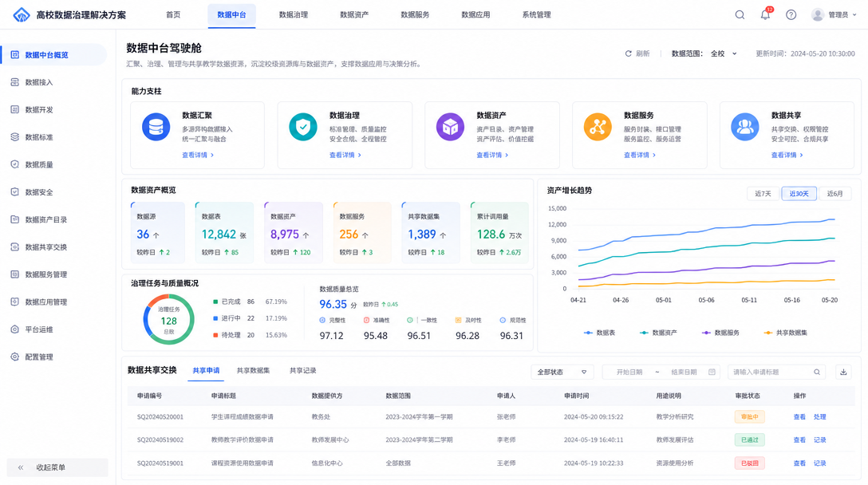The width and height of the screenshot is (868, 485).
Task: Click the 数据服务 network icon
Action: coord(598,127)
